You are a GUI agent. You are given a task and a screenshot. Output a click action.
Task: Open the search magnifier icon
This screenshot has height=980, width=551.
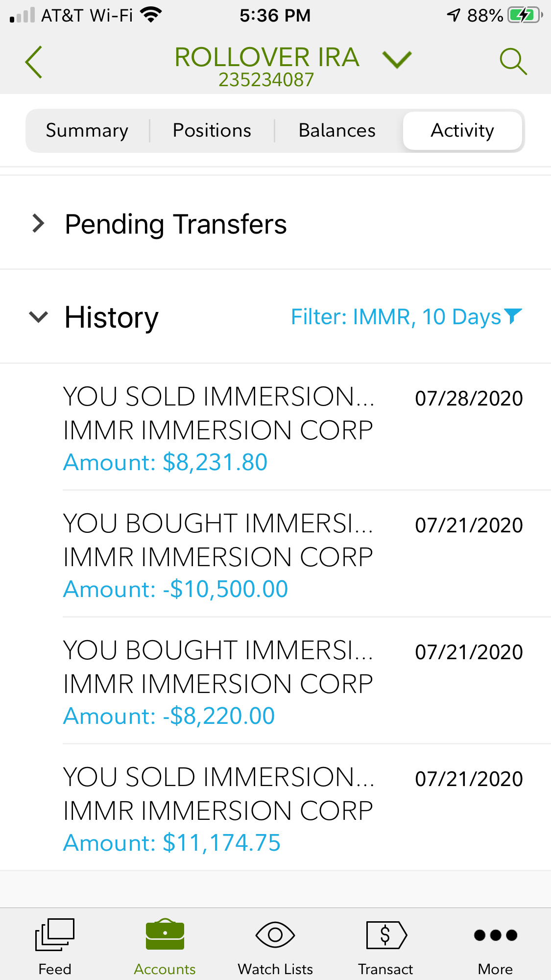pyautogui.click(x=513, y=62)
